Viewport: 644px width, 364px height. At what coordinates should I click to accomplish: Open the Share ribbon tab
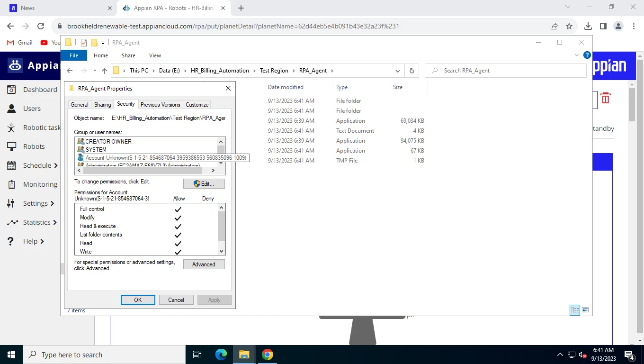[128, 55]
